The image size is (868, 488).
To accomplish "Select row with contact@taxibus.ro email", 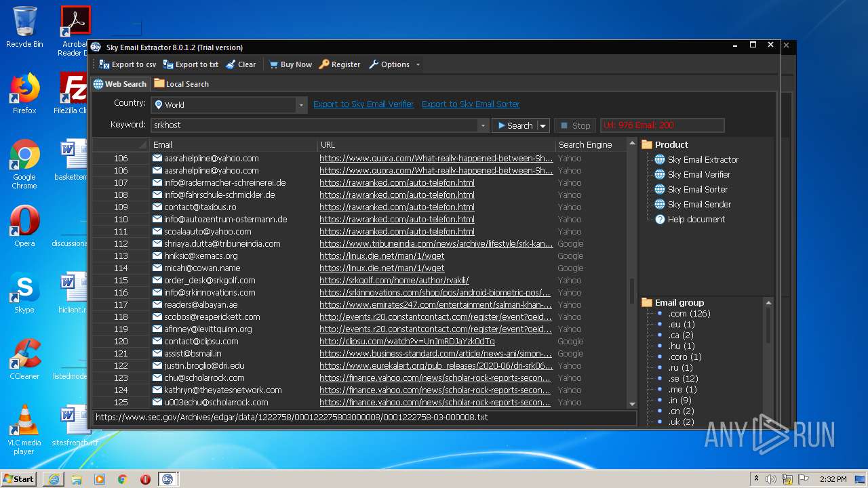I will 359,207.
